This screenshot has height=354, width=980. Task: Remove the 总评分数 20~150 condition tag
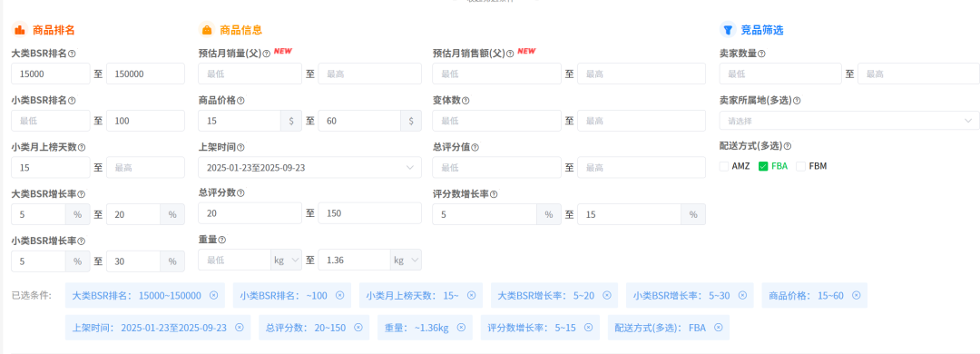coord(358,327)
